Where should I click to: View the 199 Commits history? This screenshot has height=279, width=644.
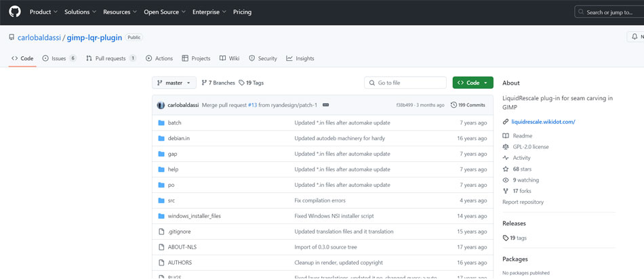tap(468, 105)
